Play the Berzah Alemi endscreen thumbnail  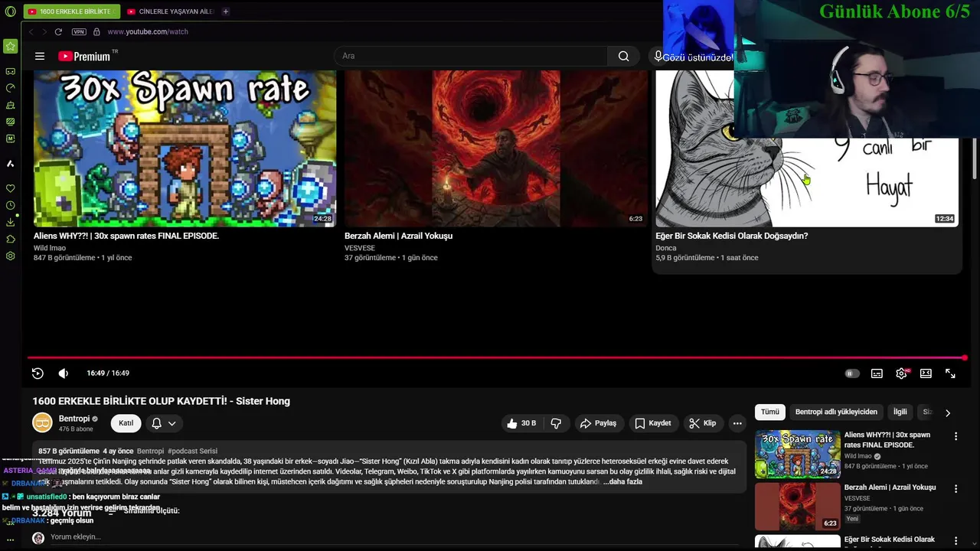click(495, 148)
